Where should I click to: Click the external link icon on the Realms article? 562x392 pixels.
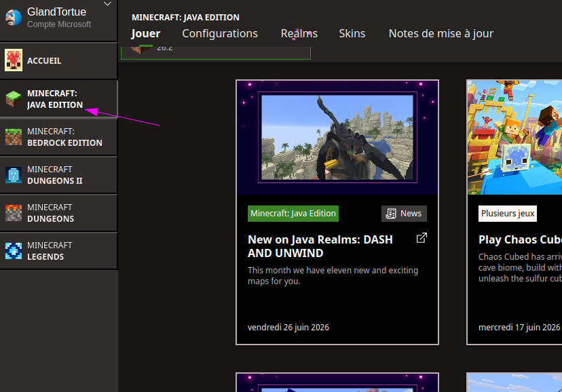click(421, 238)
